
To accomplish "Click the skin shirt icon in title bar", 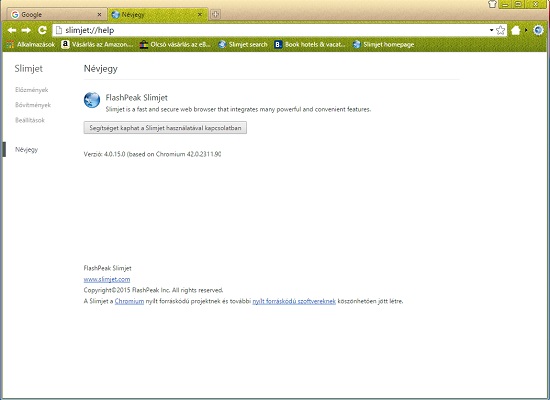I will coord(492,4).
